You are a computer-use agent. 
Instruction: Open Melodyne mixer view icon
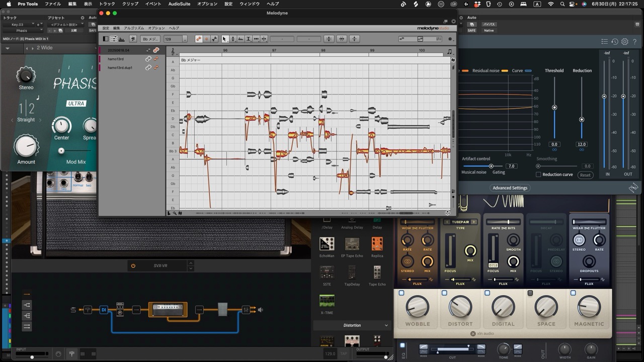point(114,39)
